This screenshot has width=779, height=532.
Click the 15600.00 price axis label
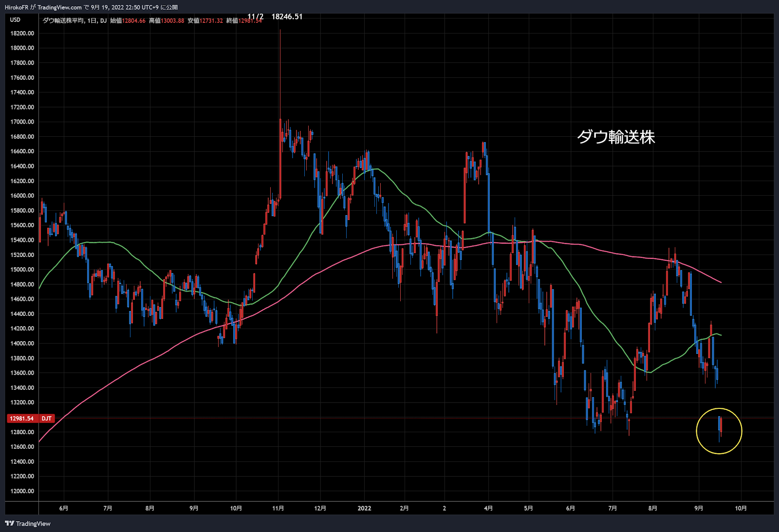(x=22, y=225)
